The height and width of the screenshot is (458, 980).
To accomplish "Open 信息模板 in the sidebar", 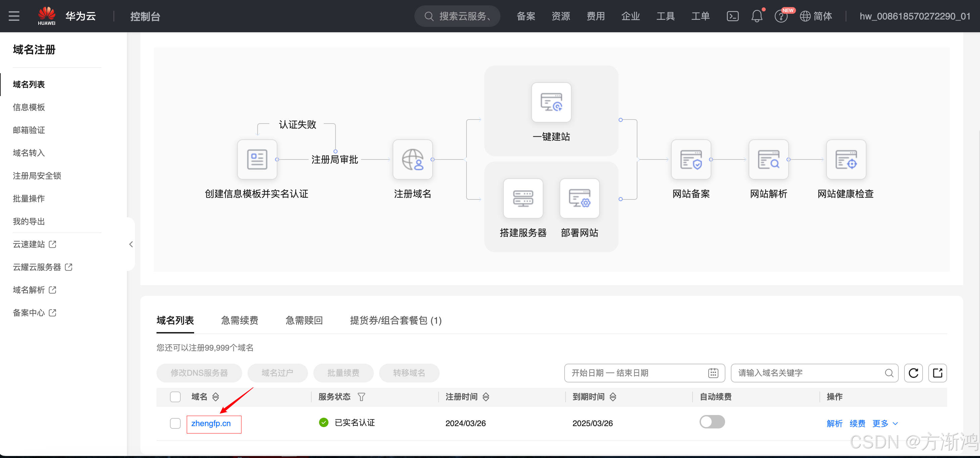I will 29,107.
